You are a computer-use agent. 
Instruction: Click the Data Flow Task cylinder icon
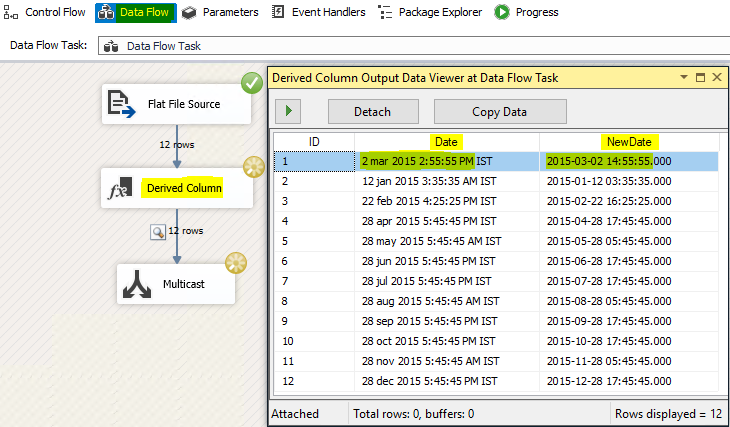click(111, 46)
